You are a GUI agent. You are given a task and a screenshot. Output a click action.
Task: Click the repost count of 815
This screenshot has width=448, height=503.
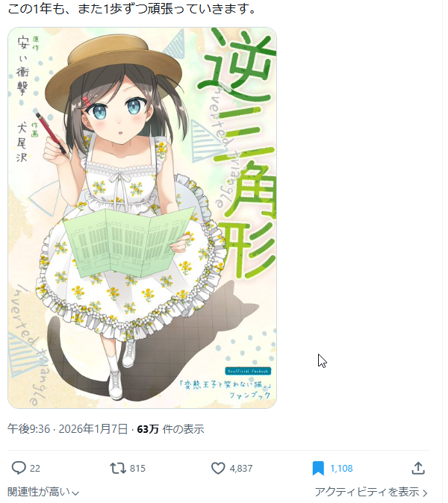point(137,469)
